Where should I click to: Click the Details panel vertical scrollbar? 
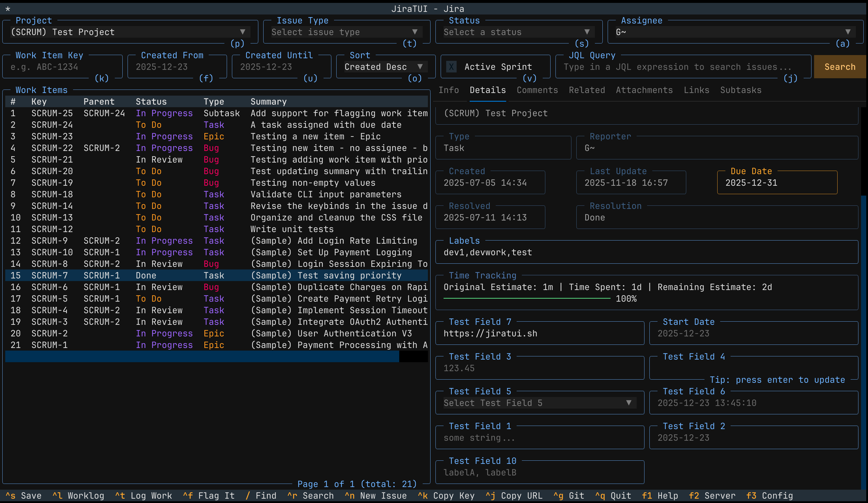tap(863, 342)
